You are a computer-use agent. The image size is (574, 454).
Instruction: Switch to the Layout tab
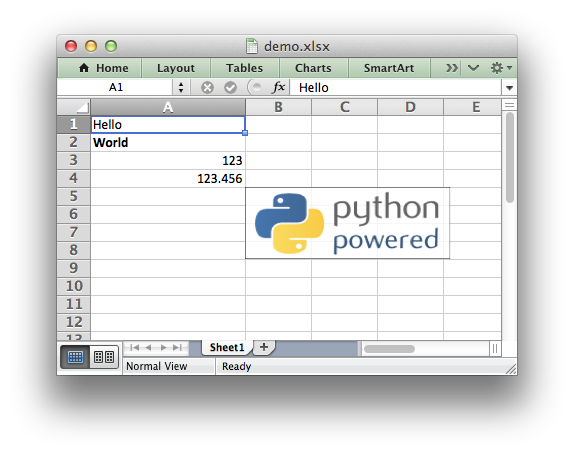pos(176,68)
